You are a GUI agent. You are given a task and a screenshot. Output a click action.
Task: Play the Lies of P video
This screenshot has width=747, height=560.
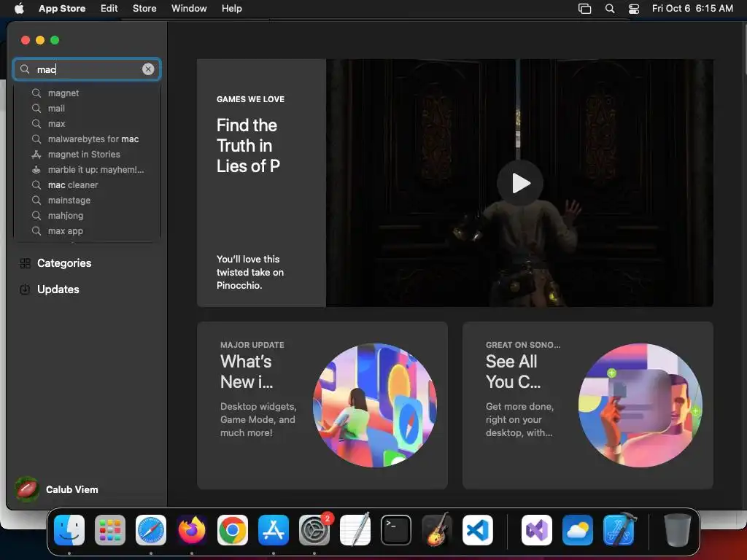(519, 183)
